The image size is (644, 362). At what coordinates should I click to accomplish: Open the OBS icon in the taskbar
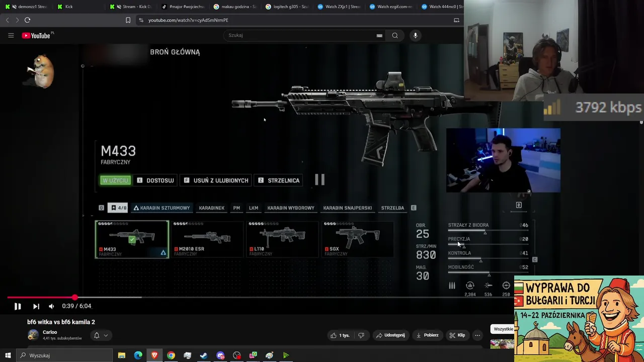tap(236, 355)
